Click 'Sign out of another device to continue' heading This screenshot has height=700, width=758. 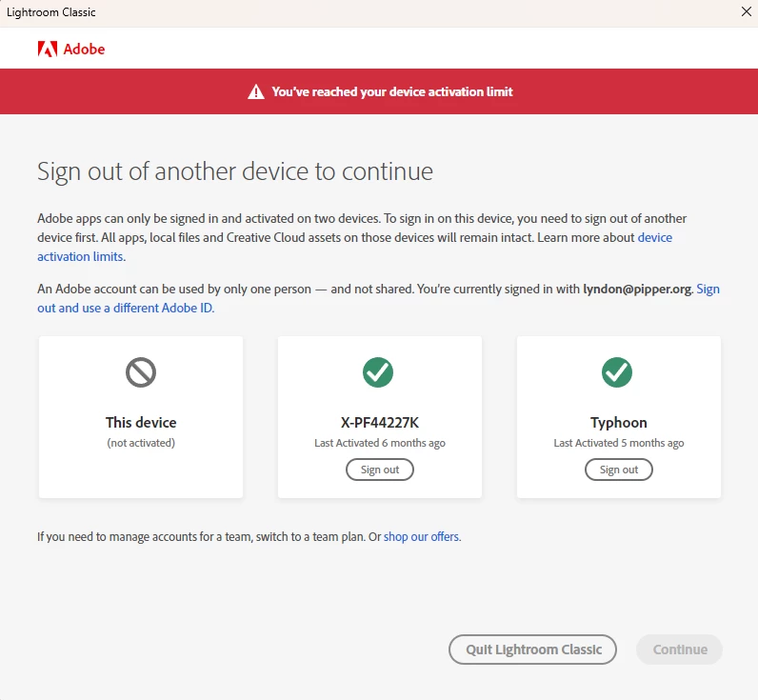235,171
